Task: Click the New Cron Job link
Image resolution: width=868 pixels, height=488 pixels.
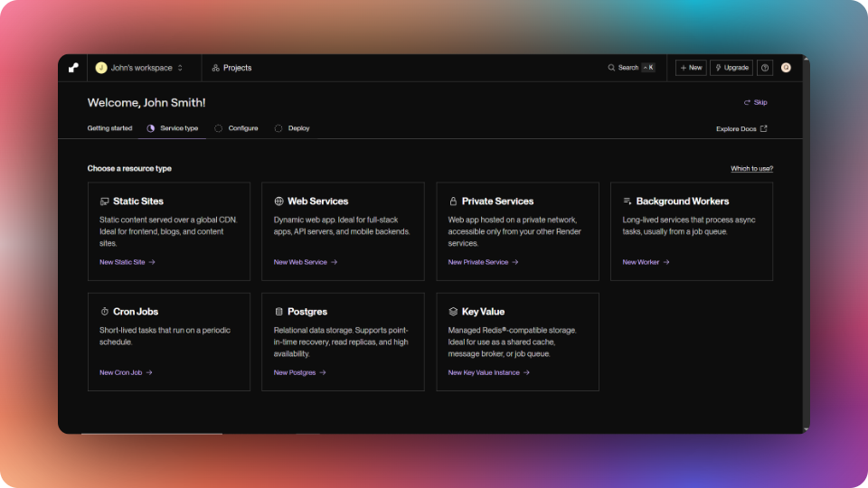Action: (x=126, y=373)
